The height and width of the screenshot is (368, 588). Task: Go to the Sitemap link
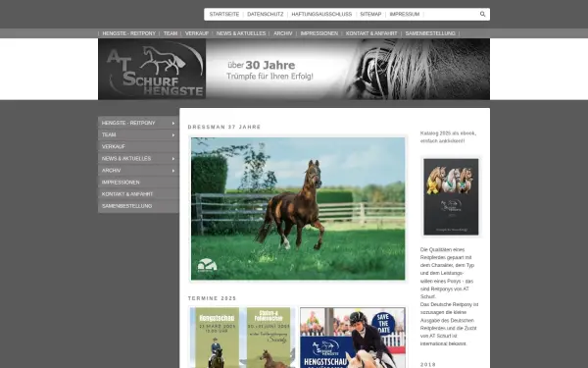click(x=370, y=14)
